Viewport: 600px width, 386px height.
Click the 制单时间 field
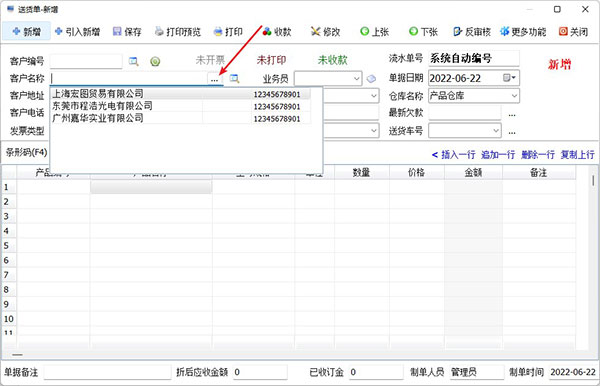coord(573,372)
